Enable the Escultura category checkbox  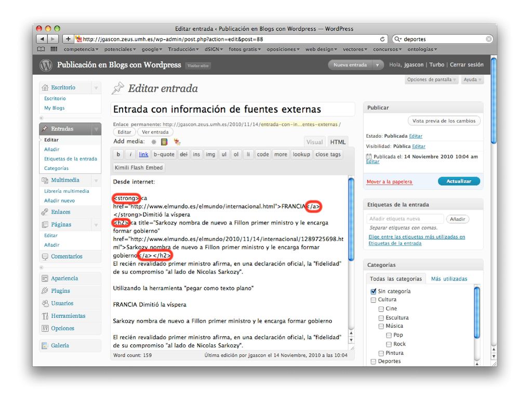pos(381,318)
